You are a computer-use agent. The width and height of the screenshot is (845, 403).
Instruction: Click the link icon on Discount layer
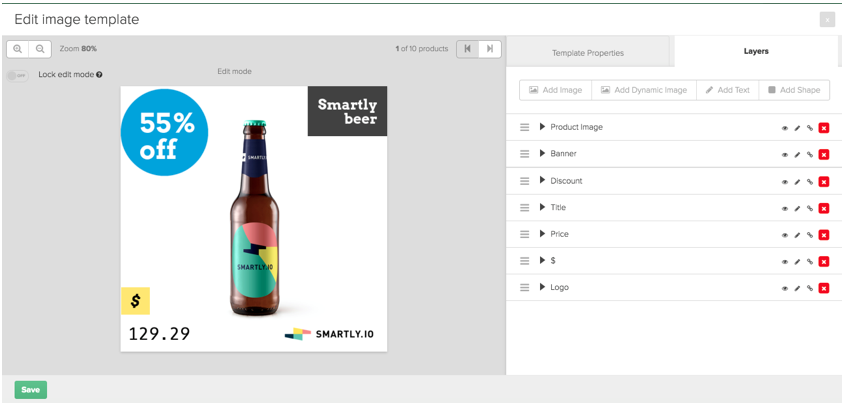[x=809, y=182]
